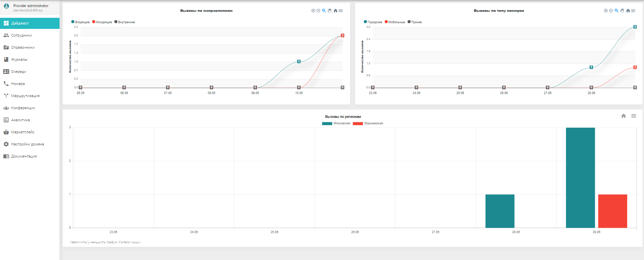
Task: Zoom out on the Вызовы по типу номеров chart
Action: point(611,11)
